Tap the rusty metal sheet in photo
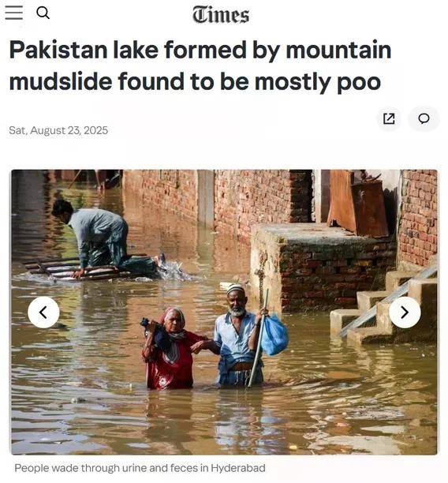448x483 pixels. point(357,204)
